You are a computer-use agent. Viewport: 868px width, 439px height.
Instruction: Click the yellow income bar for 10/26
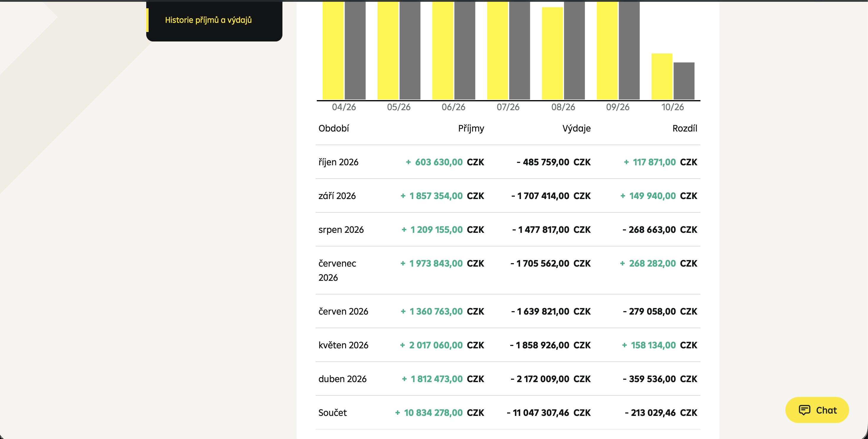(x=662, y=76)
